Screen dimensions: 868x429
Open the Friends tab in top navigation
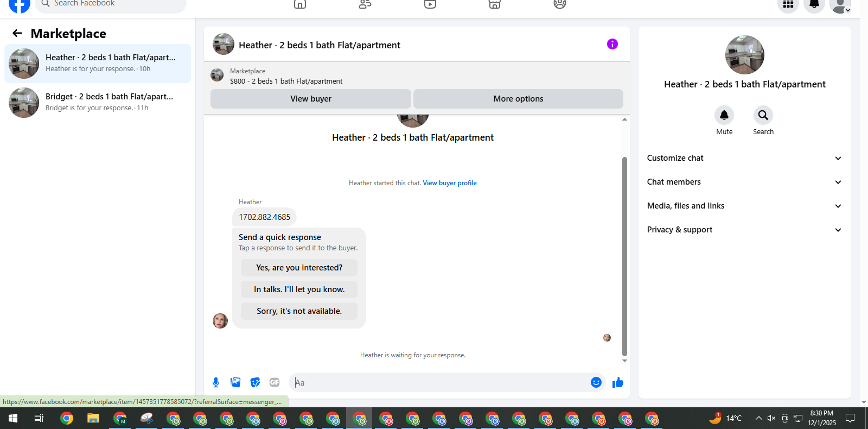pyautogui.click(x=365, y=4)
